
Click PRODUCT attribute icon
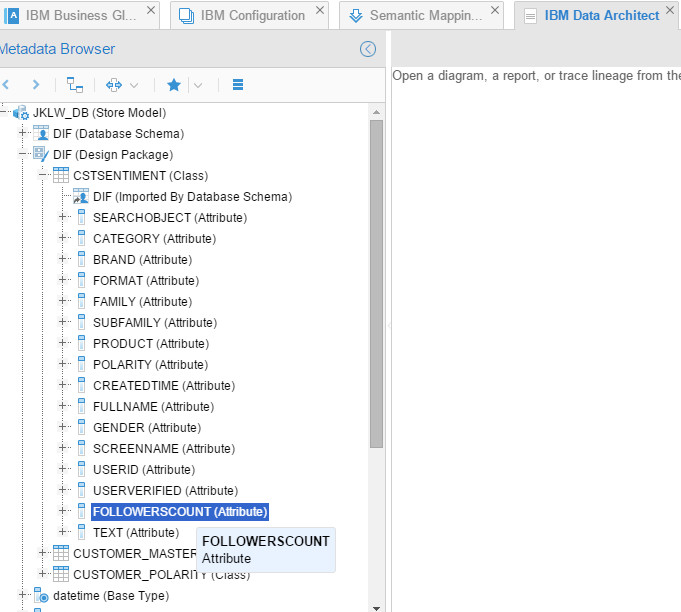coord(81,343)
